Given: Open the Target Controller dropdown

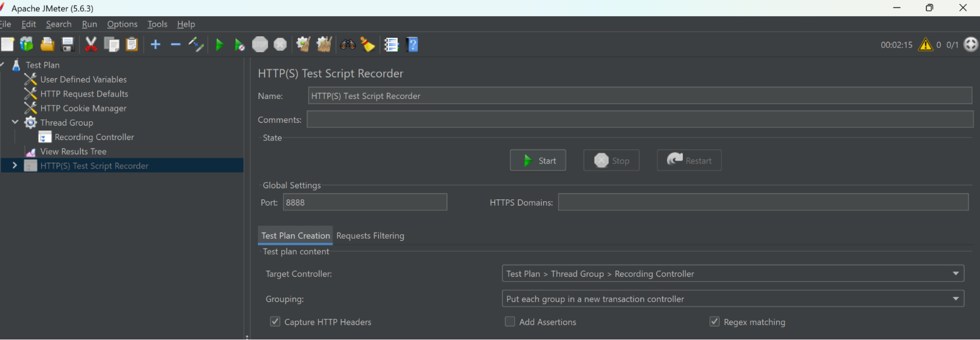Looking at the screenshot, I should pyautogui.click(x=733, y=273).
